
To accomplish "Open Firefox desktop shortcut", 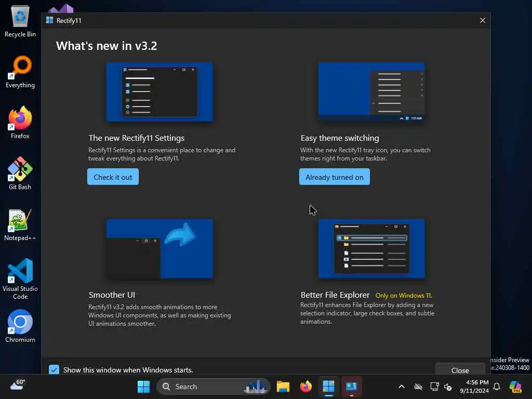I will click(20, 123).
